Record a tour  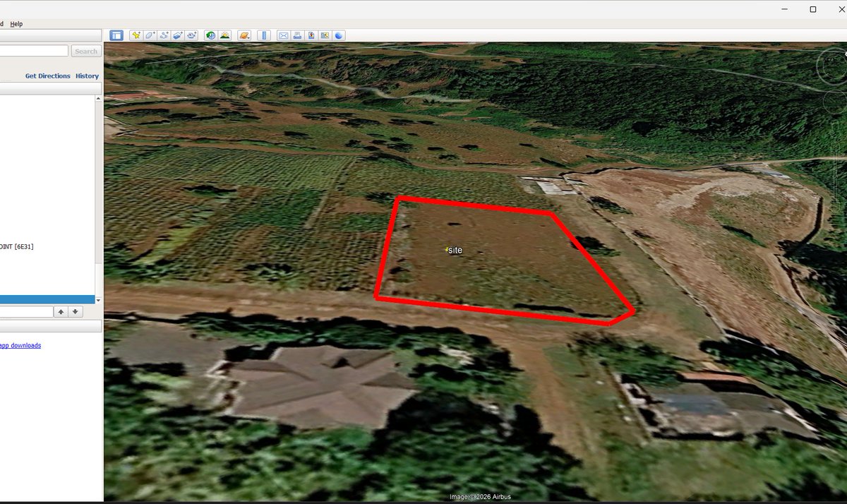coord(191,35)
